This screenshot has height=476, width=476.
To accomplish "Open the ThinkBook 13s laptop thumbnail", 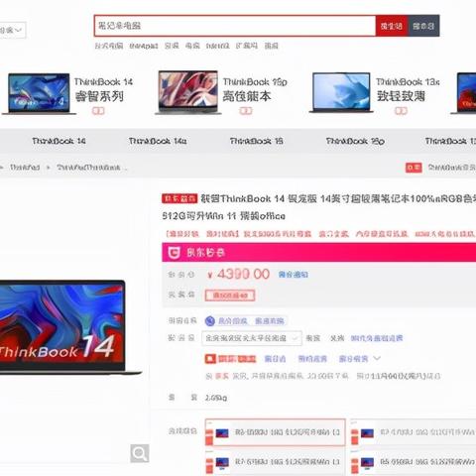I will click(x=341, y=92).
